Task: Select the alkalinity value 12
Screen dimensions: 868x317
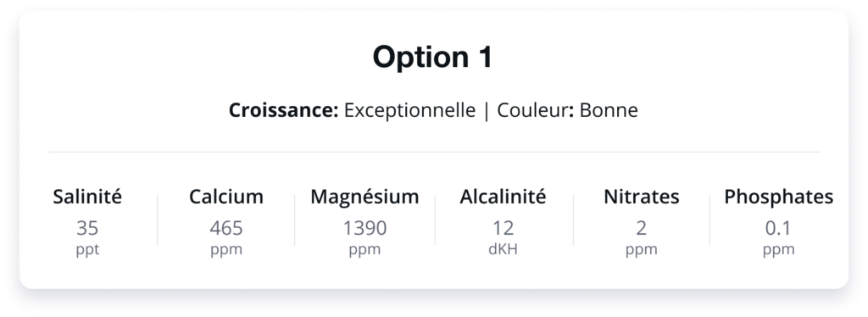Action: point(504,228)
